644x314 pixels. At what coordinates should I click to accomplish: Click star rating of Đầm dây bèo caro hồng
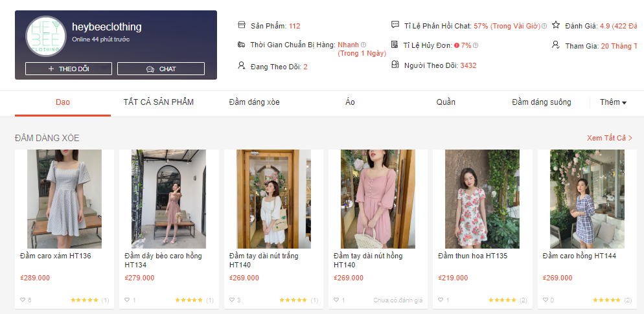point(189,300)
